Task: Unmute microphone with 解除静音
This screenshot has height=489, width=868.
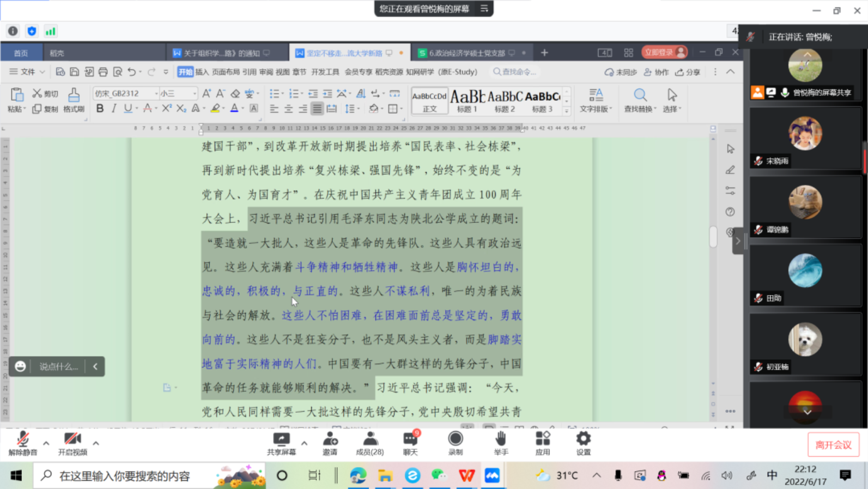Action: 23,443
